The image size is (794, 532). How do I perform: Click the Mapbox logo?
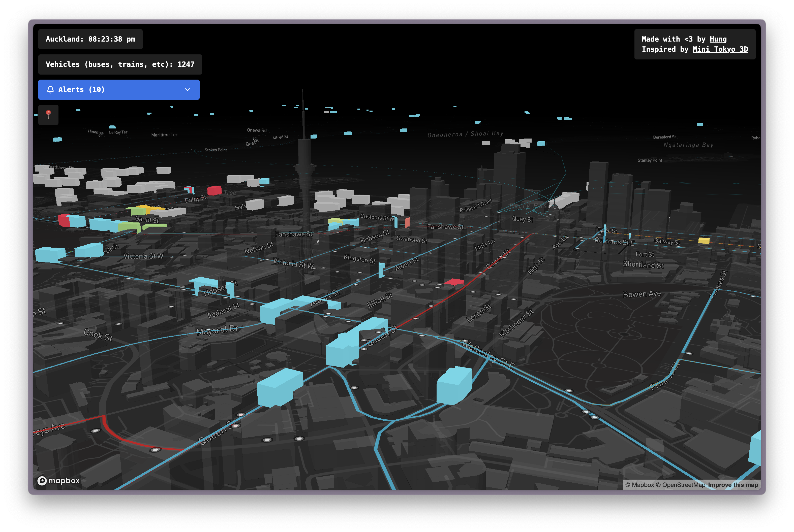58,480
